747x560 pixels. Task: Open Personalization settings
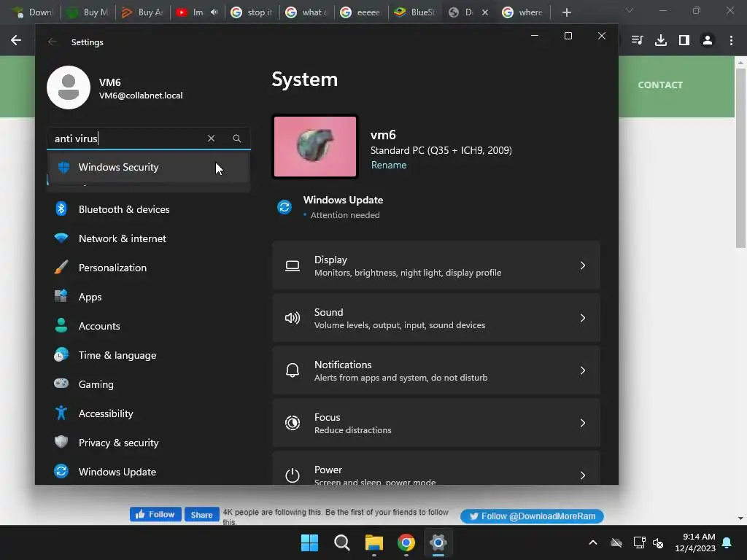[149, 268]
